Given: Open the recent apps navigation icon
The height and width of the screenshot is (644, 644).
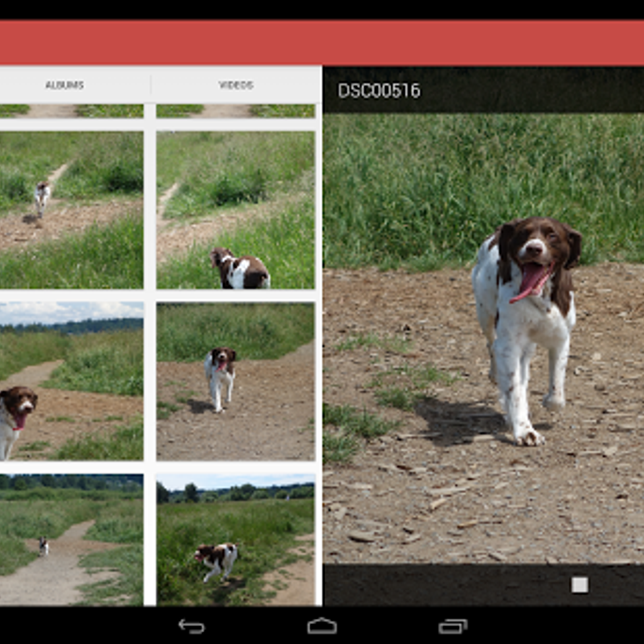Looking at the screenshot, I should 452,626.
